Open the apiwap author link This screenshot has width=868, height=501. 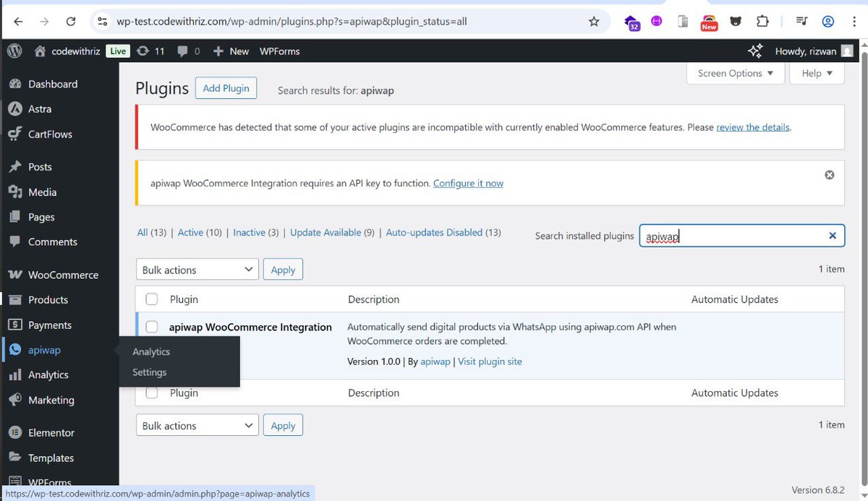coord(435,361)
